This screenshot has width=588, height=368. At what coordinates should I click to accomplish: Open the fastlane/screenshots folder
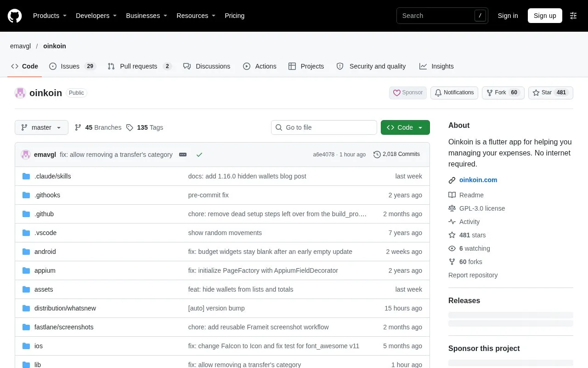coord(64,327)
